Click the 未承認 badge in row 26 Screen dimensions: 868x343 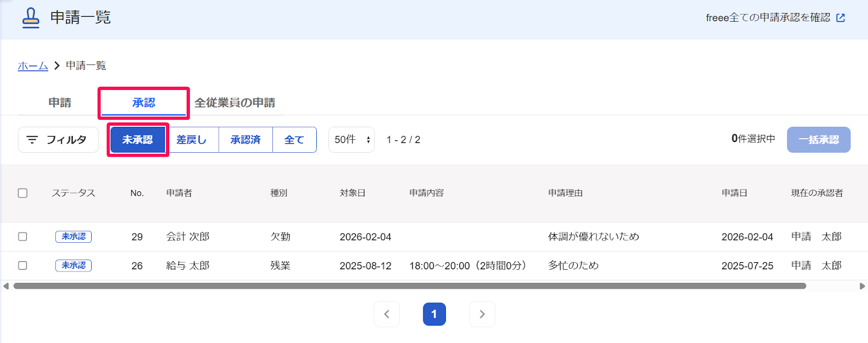(73, 266)
